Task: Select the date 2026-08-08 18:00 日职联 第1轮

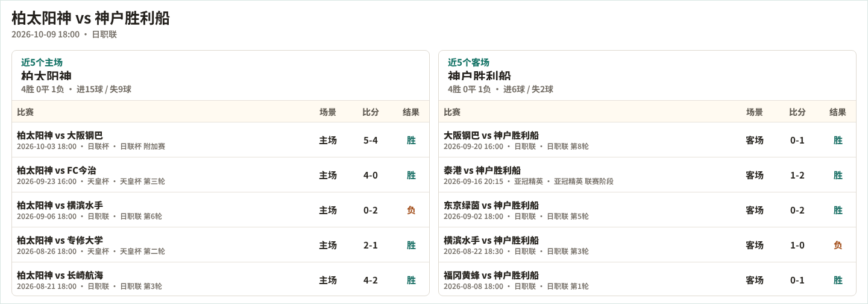Action: [516, 287]
